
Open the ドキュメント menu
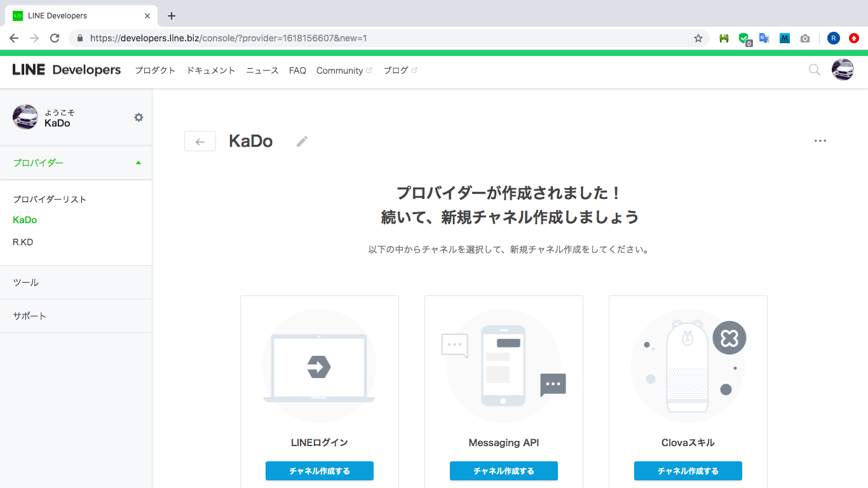[211, 71]
